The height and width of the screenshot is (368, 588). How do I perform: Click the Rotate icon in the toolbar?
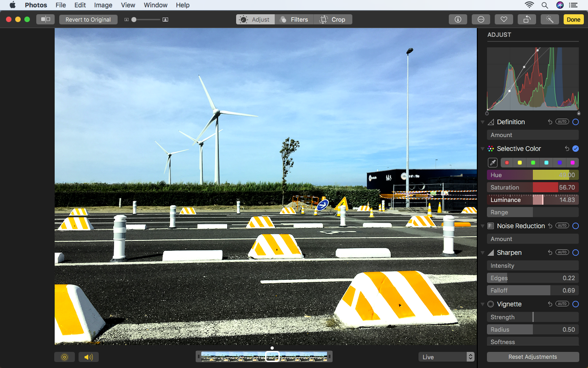pyautogui.click(x=527, y=19)
